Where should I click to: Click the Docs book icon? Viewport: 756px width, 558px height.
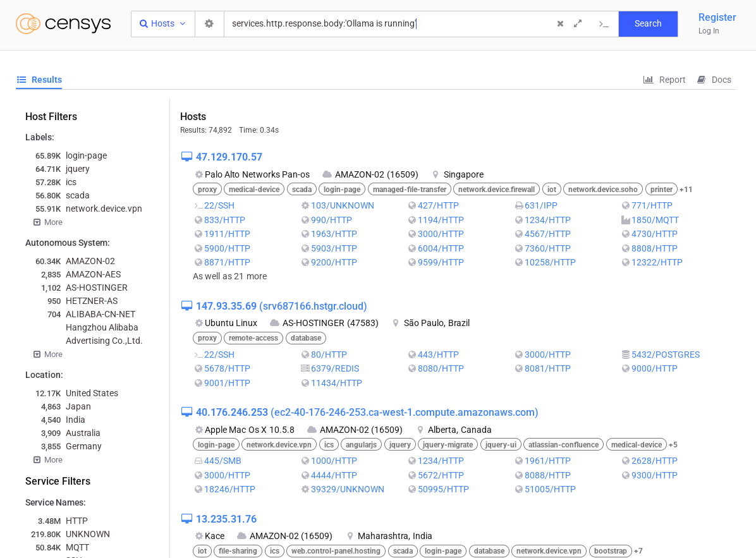tap(701, 80)
